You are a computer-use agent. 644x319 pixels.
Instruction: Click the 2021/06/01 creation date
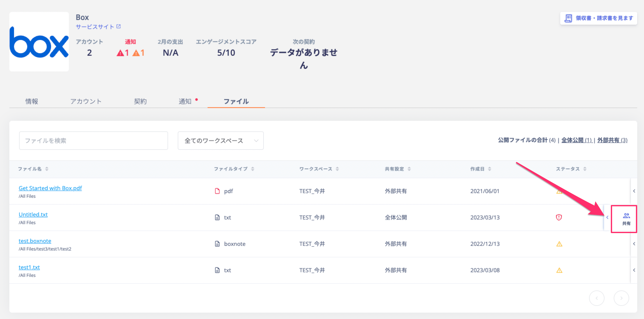(484, 191)
